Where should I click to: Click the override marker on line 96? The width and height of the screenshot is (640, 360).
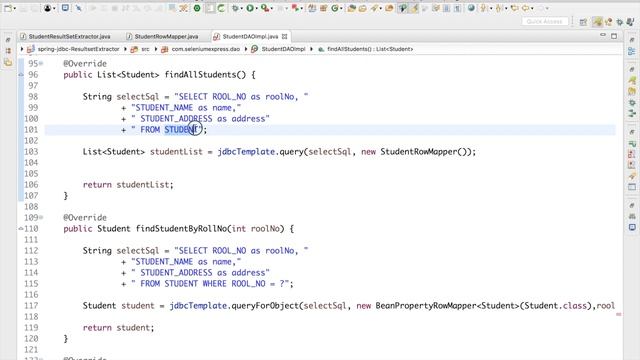[x=21, y=75]
